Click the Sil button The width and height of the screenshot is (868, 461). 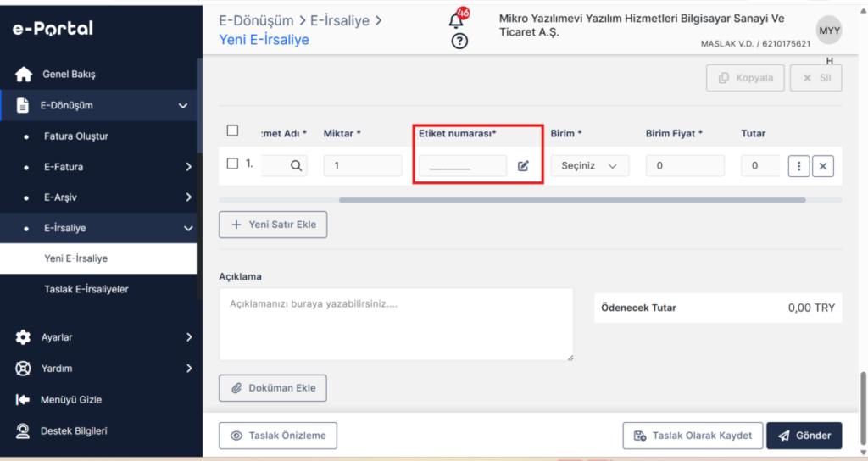[816, 78]
